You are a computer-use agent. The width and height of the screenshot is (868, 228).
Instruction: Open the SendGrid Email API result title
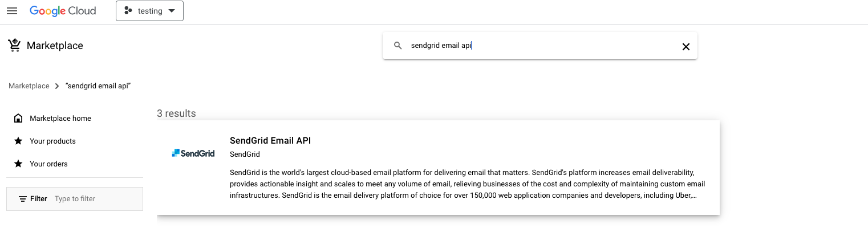tap(270, 140)
